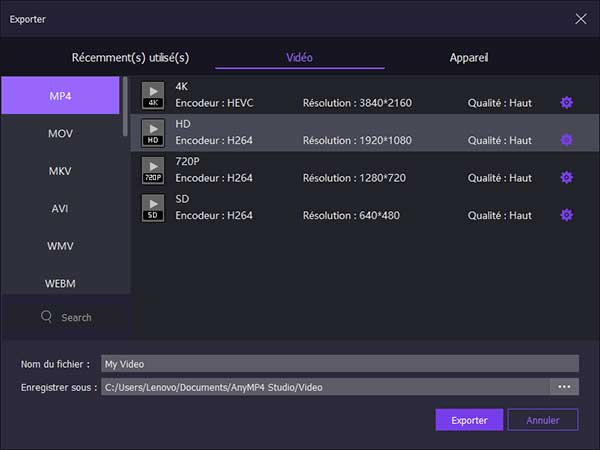The width and height of the screenshot is (600, 450).
Task: Select the Vidéo tab
Action: click(x=299, y=58)
